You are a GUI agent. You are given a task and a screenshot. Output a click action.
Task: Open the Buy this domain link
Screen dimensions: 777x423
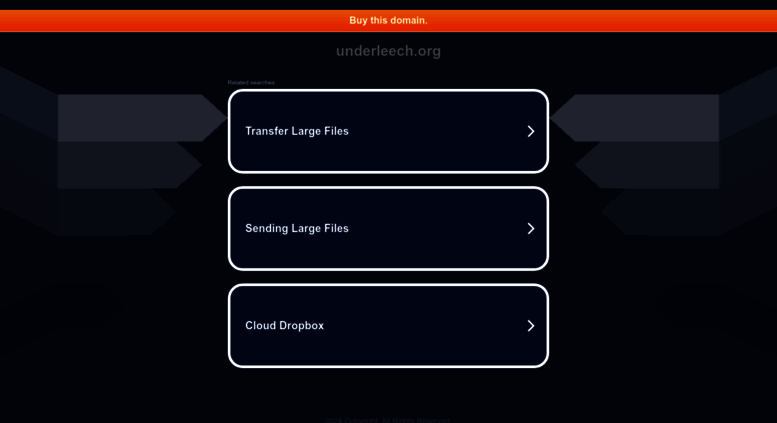388,20
